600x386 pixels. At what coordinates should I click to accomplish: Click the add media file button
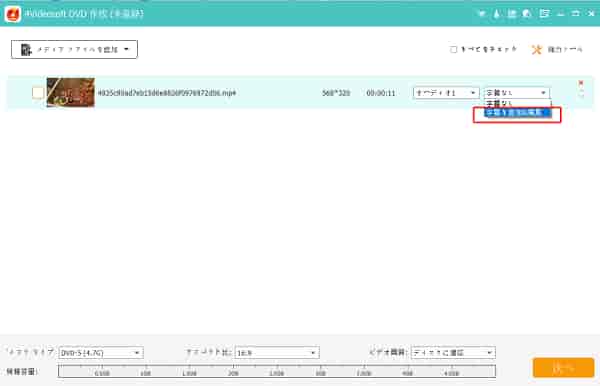click(x=74, y=49)
